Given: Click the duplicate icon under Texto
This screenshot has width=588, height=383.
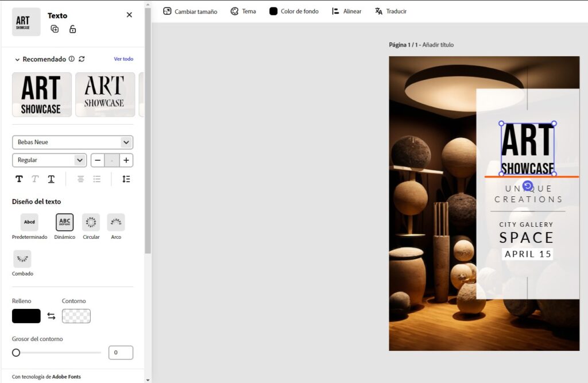Looking at the screenshot, I should 55,29.
